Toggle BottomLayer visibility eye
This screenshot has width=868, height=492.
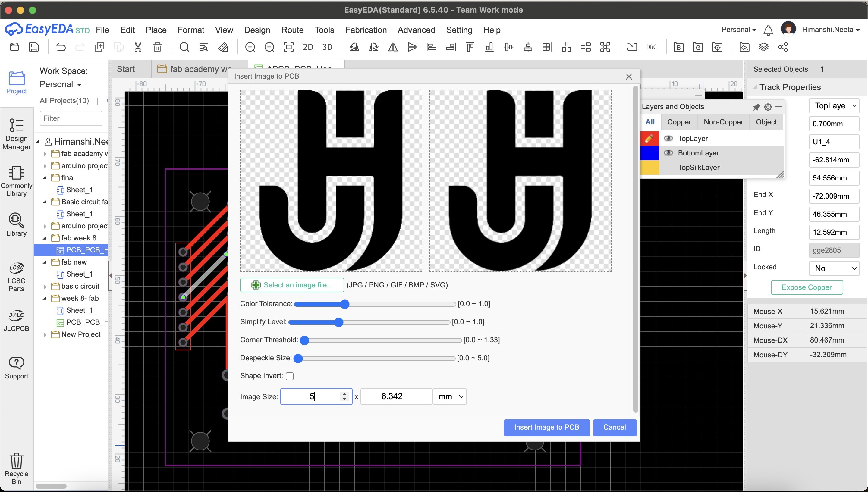[x=668, y=153]
